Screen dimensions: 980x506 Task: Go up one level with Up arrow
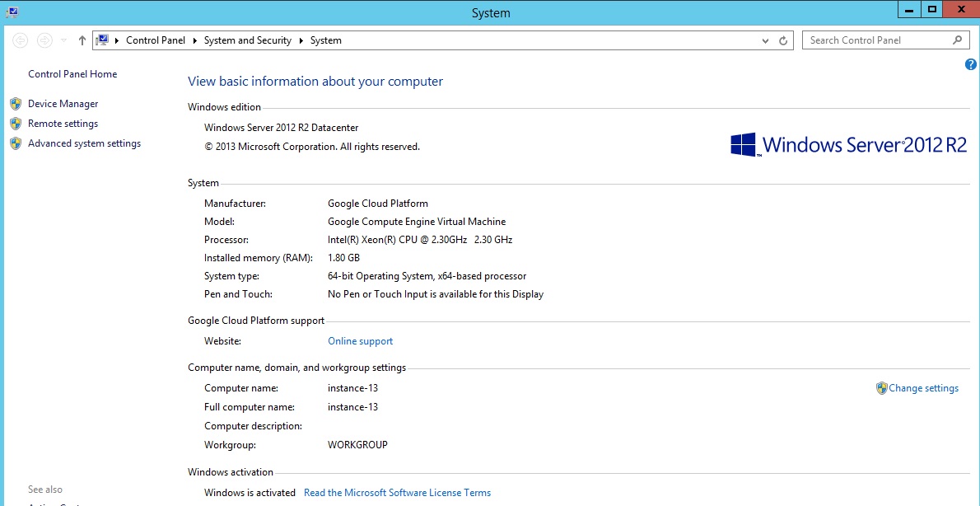[82, 40]
